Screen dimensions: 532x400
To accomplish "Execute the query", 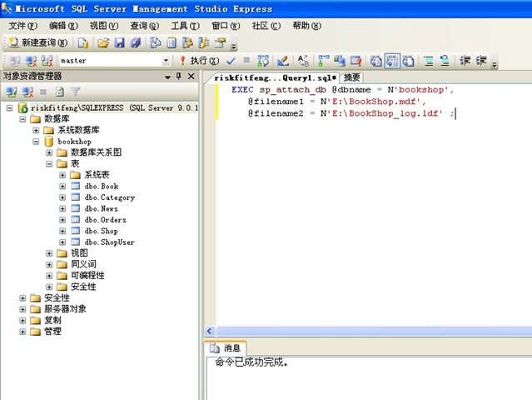I will [x=200, y=61].
